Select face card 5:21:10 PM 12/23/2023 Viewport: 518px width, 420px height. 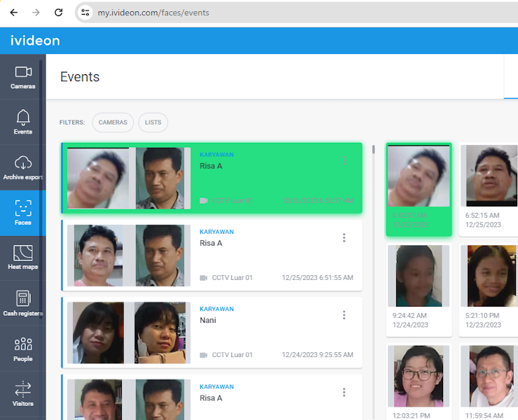(489, 290)
